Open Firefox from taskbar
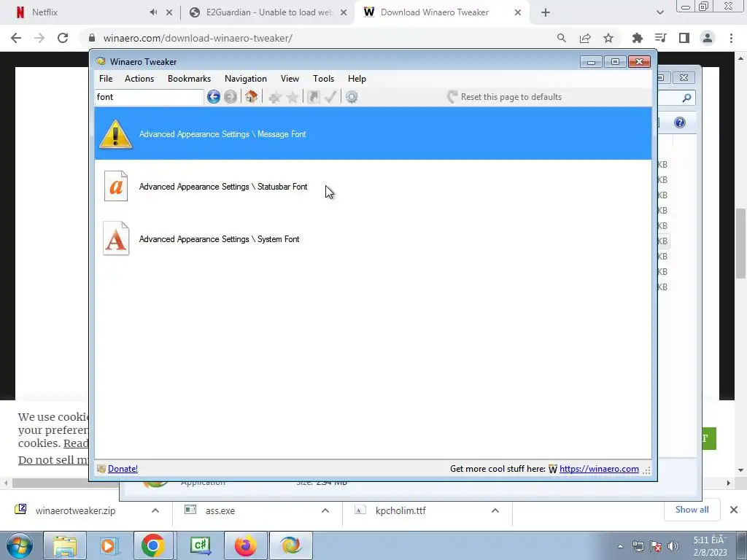Viewport: 747px width, 560px height. pos(246,545)
